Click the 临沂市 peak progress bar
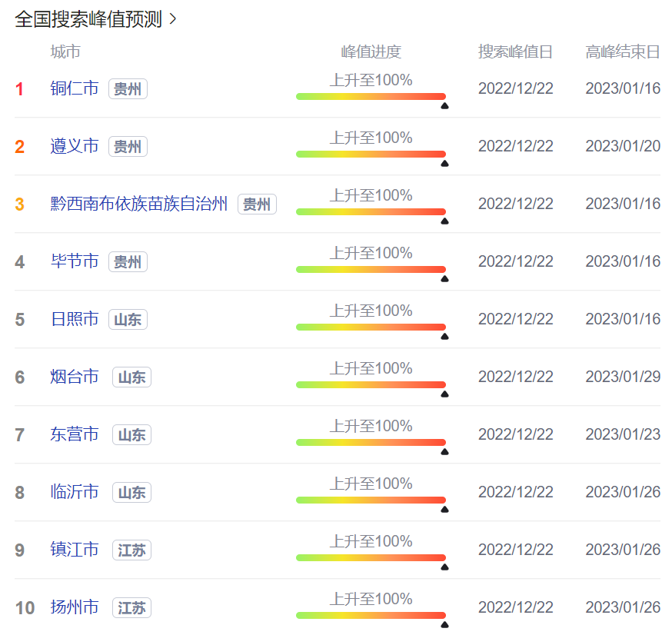 371,500
